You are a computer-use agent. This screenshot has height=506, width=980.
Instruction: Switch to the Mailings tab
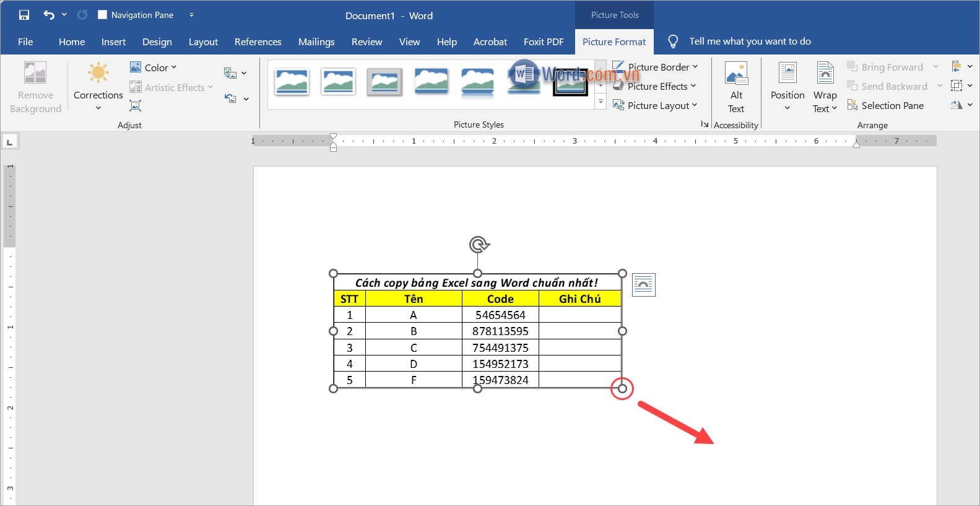coord(316,41)
